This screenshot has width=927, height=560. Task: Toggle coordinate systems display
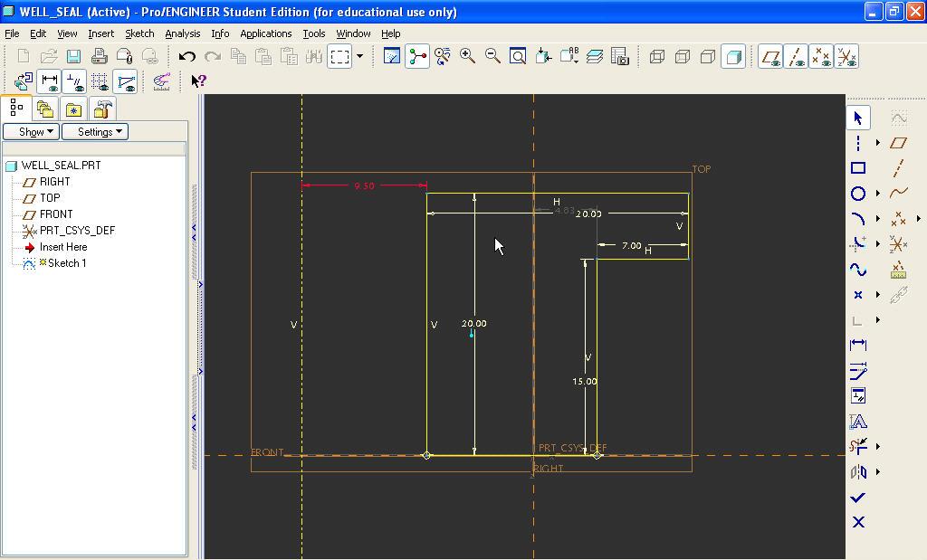click(x=846, y=57)
